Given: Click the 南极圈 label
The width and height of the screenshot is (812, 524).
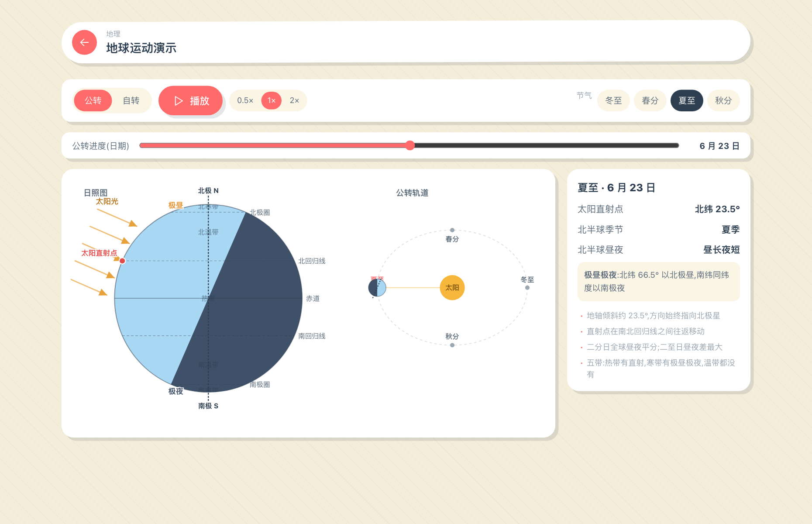Looking at the screenshot, I should pyautogui.click(x=260, y=385).
